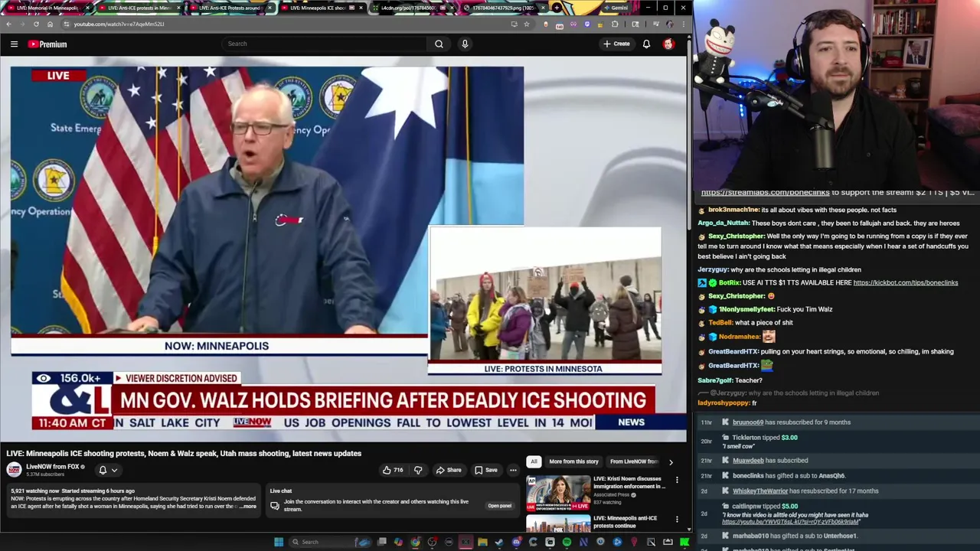Click the youtube.com address bar
Viewport: 980px width, 551px height.
(x=283, y=24)
